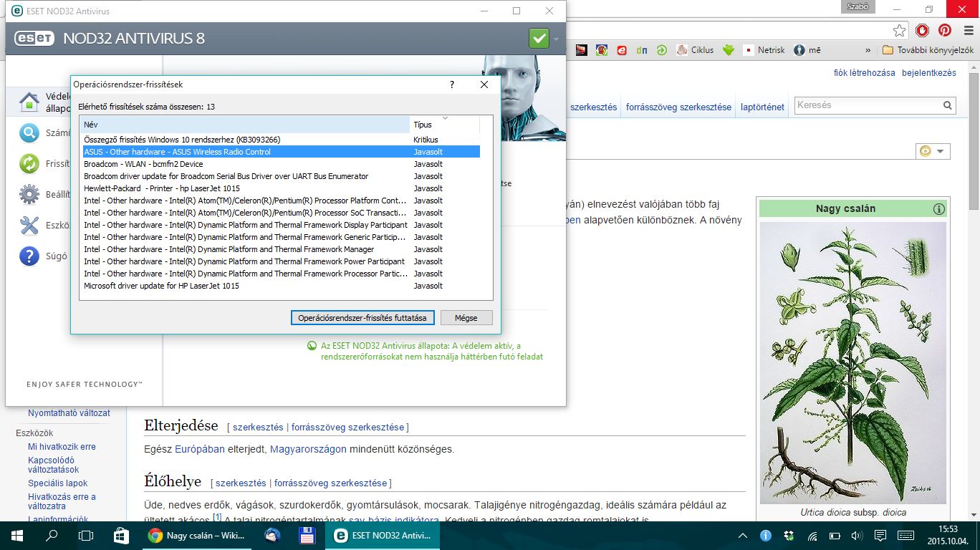
Task: Select Broadcom Serial Bus Driver update row
Action: (281, 176)
